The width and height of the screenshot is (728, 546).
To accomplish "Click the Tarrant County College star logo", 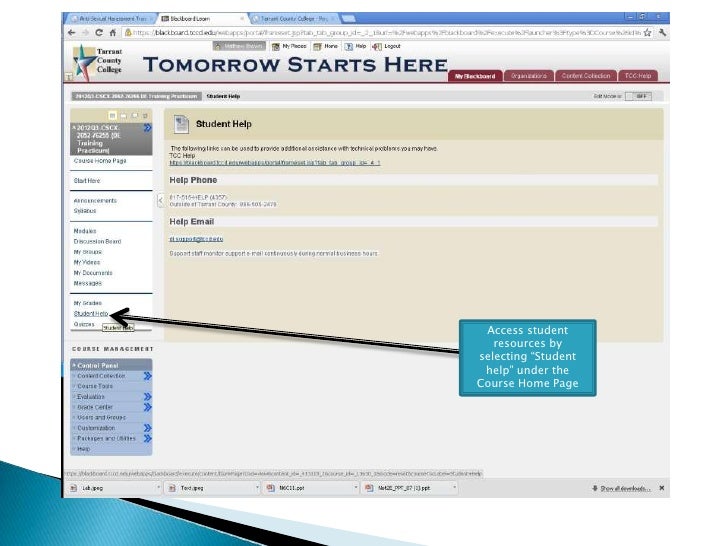I will tap(84, 61).
